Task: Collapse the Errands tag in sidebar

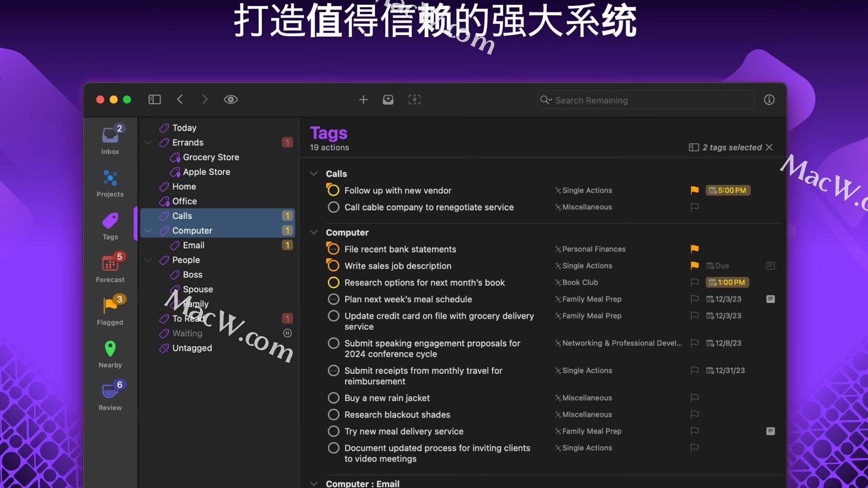Action: (x=148, y=142)
